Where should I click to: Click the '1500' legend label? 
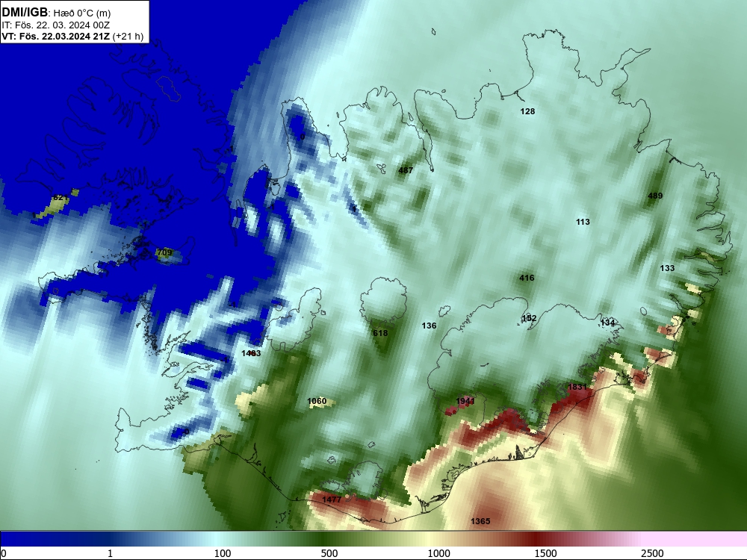[x=545, y=553]
